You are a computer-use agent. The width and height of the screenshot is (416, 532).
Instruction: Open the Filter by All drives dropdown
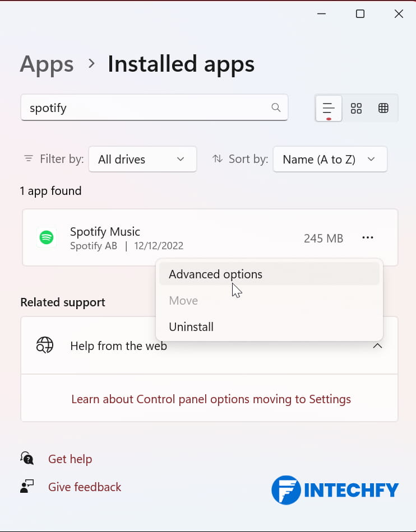(x=142, y=159)
